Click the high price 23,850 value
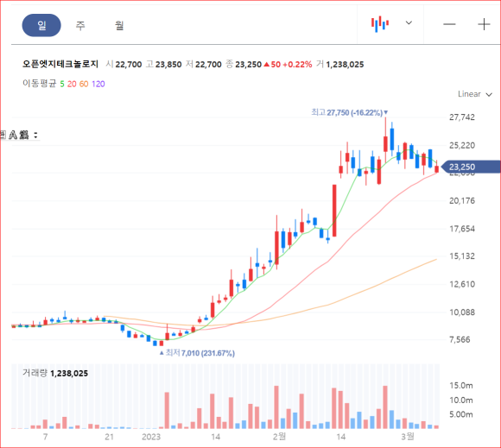This screenshot has height=448, width=501. [168, 65]
